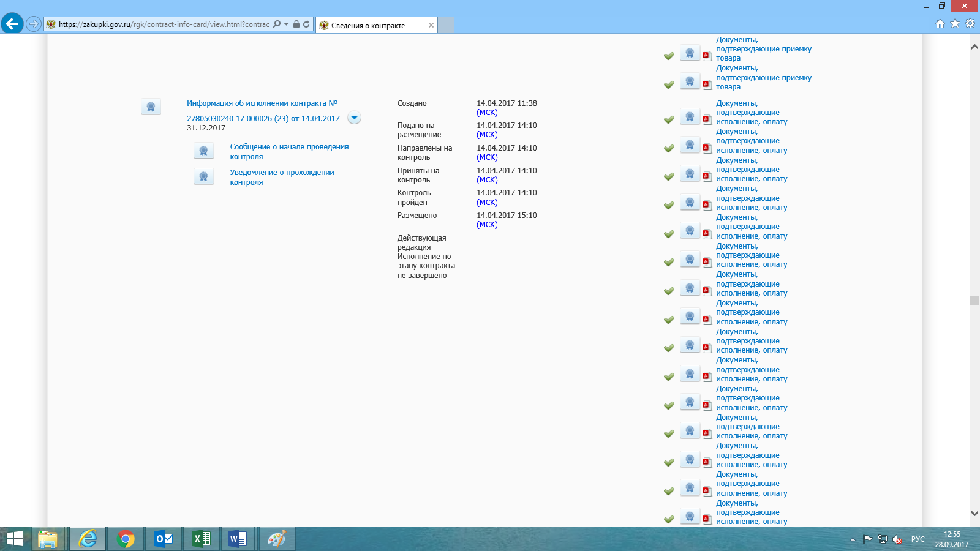
Task: Open browser Tools gear menu
Action: click(970, 24)
